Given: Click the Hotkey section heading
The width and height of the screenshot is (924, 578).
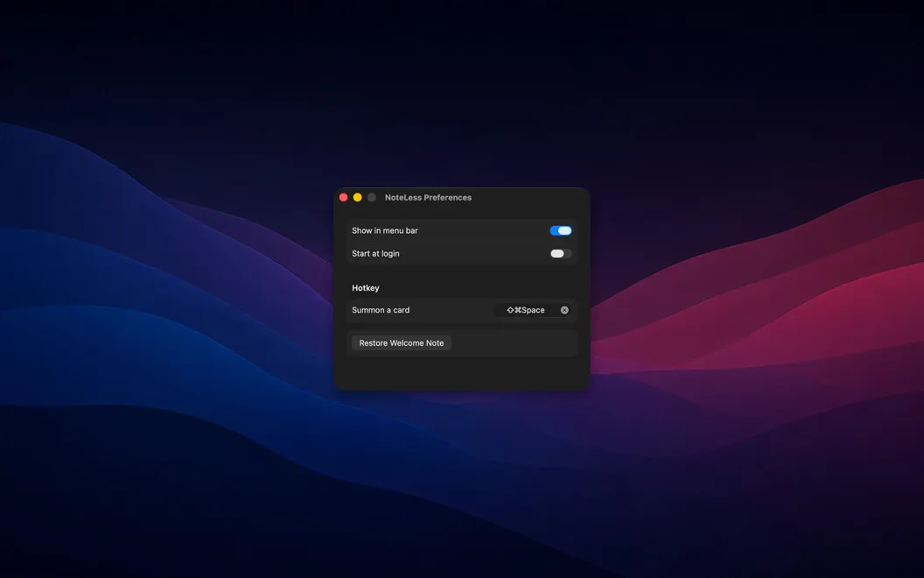Looking at the screenshot, I should click(x=366, y=288).
